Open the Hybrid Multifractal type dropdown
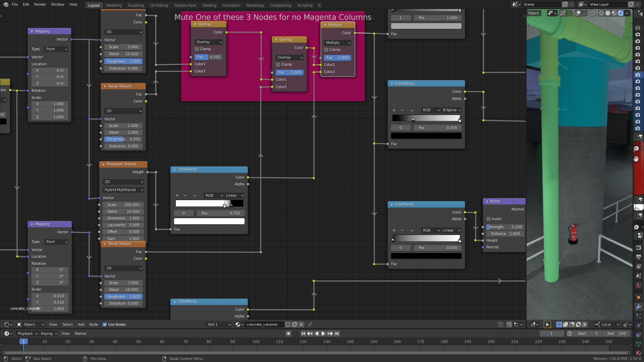This screenshot has width=644, height=362. 123,190
